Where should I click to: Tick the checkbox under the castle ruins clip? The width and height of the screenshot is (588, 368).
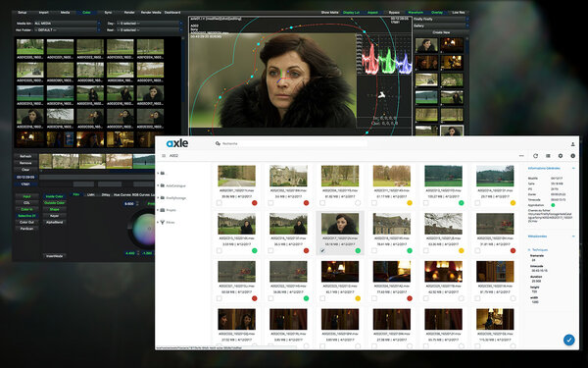click(x=270, y=203)
